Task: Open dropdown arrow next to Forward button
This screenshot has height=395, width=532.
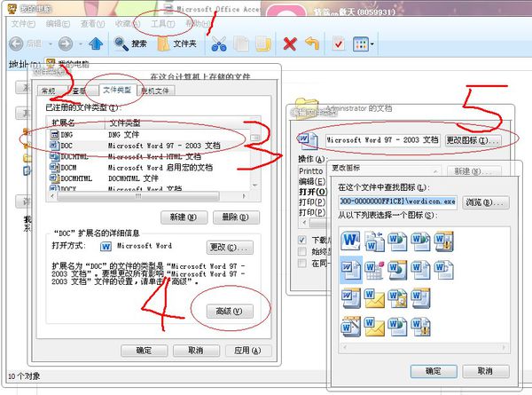Action: click(81, 44)
